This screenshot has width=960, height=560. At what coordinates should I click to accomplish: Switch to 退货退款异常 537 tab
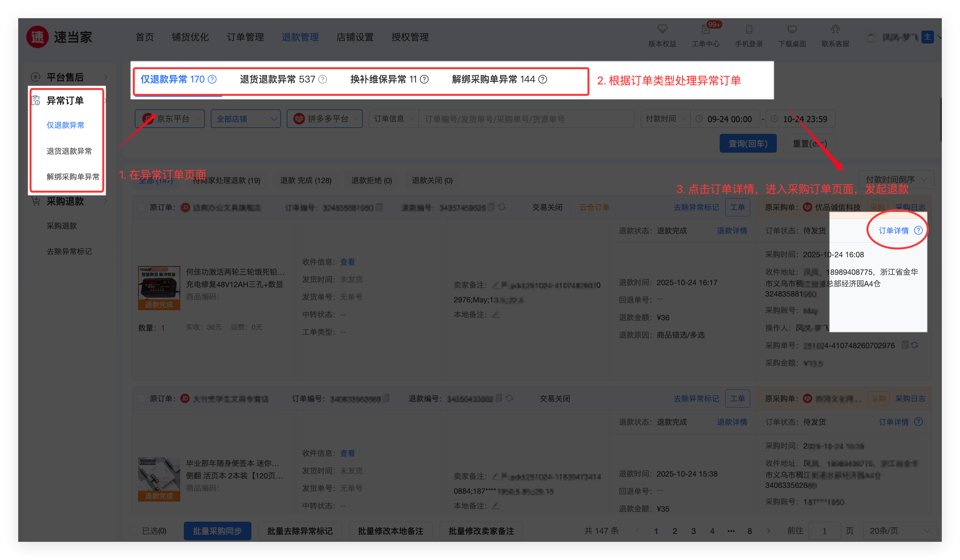[277, 79]
